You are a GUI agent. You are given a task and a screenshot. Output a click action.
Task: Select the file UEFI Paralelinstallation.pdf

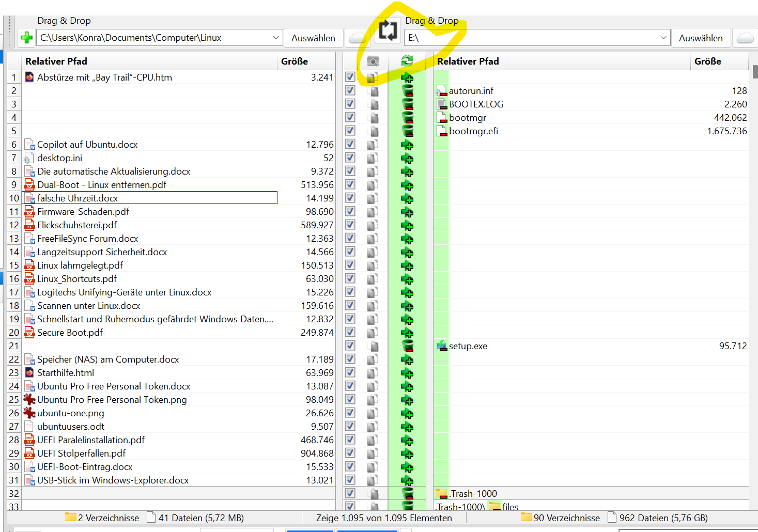click(91, 440)
